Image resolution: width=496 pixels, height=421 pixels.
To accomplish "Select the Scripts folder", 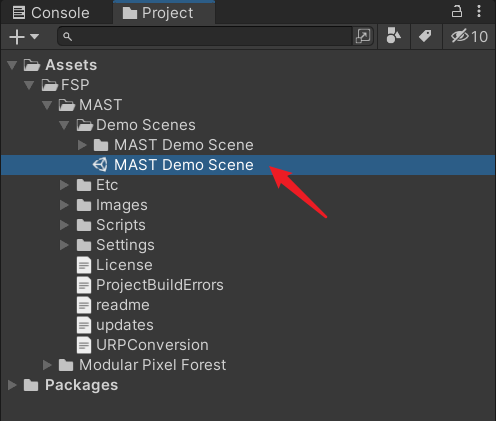I will [x=121, y=225].
